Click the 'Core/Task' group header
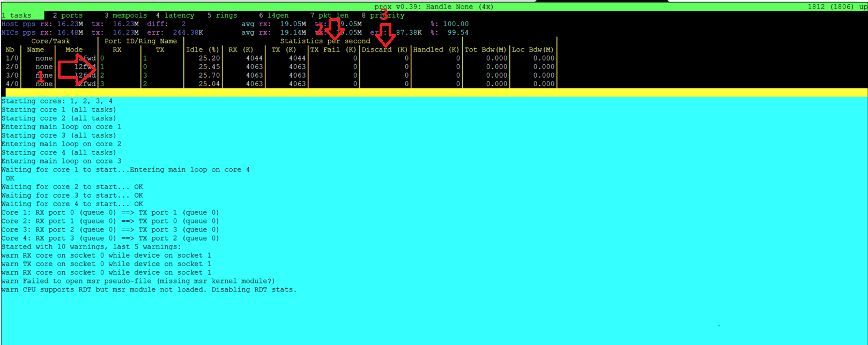This screenshot has height=345, width=868. pos(50,41)
